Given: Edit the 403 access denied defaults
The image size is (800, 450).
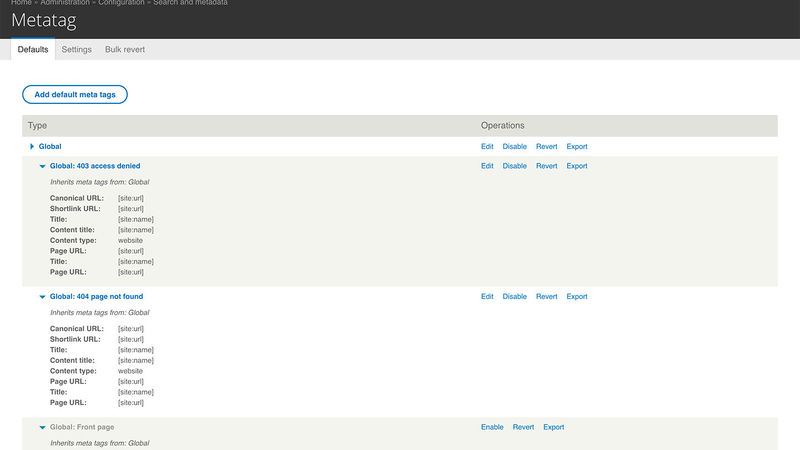Looking at the screenshot, I should click(x=487, y=166).
